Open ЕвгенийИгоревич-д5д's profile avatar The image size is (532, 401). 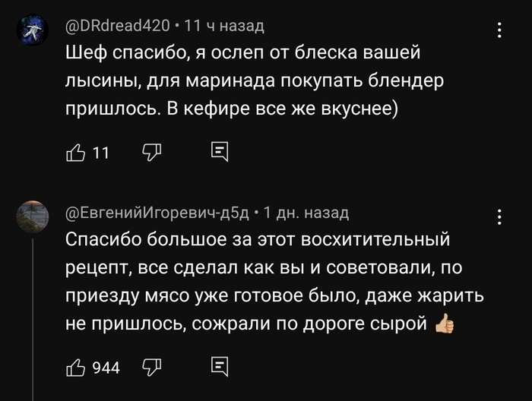click(32, 216)
